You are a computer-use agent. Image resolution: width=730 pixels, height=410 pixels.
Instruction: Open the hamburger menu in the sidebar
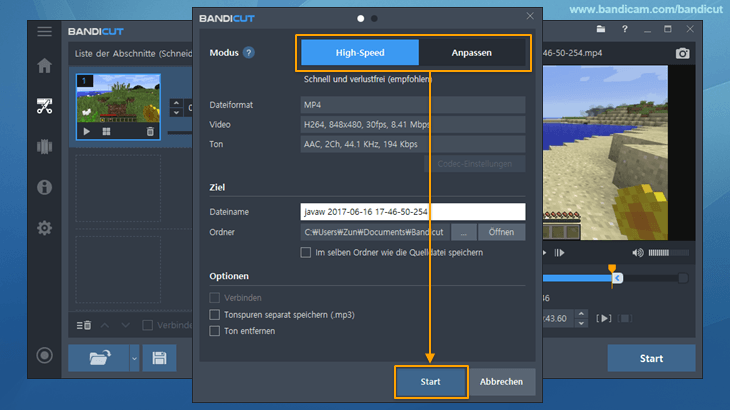pos(44,31)
